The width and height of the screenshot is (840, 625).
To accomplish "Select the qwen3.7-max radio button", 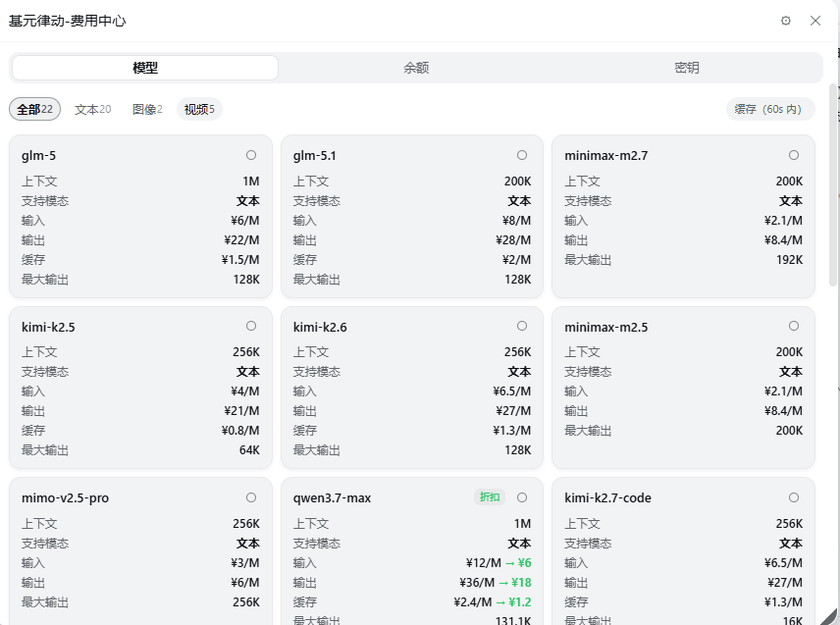I will (522, 497).
